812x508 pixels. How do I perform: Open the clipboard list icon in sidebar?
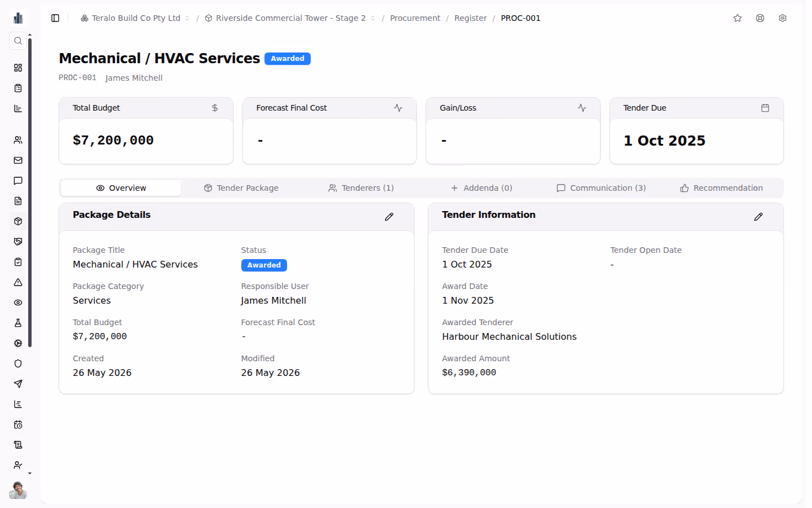(18, 88)
